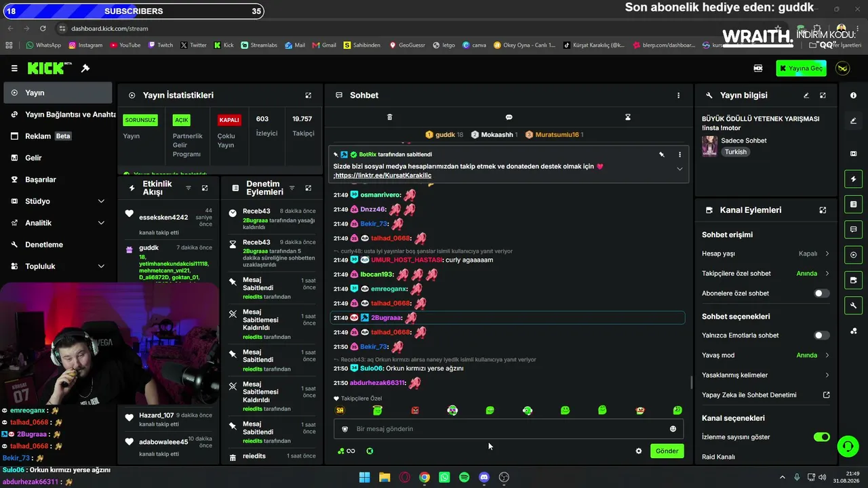Image resolution: width=868 pixels, height=488 pixels.
Task: Open Discord from the Windows taskbar
Action: point(484,477)
